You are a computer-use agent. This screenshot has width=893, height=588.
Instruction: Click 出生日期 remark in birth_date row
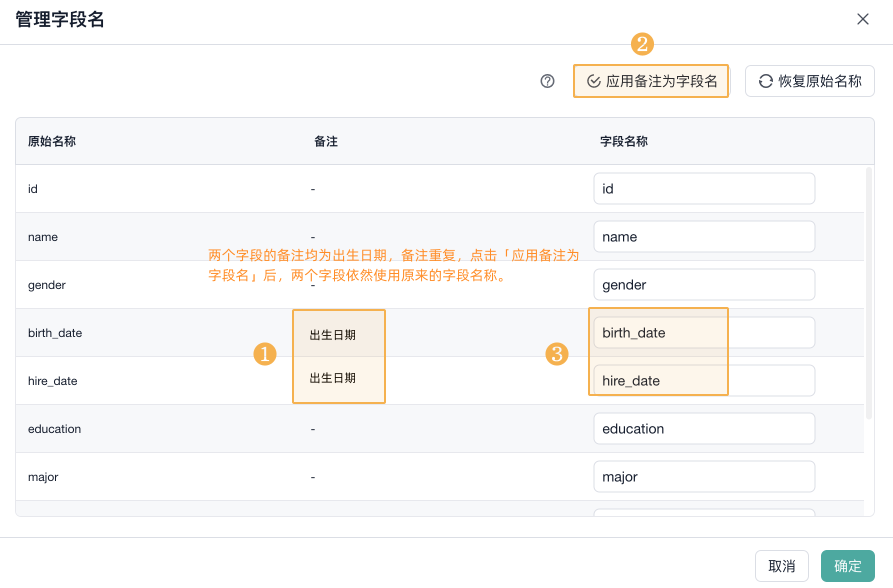click(x=332, y=335)
